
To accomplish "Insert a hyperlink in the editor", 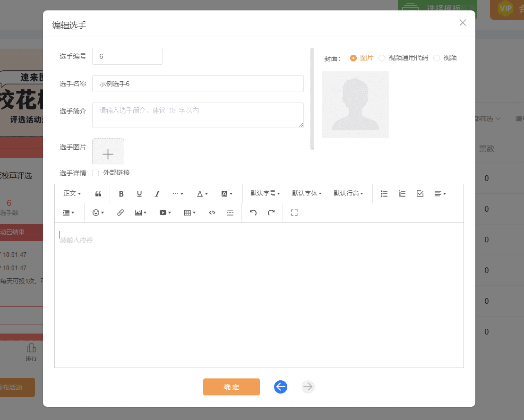I will [x=120, y=213].
